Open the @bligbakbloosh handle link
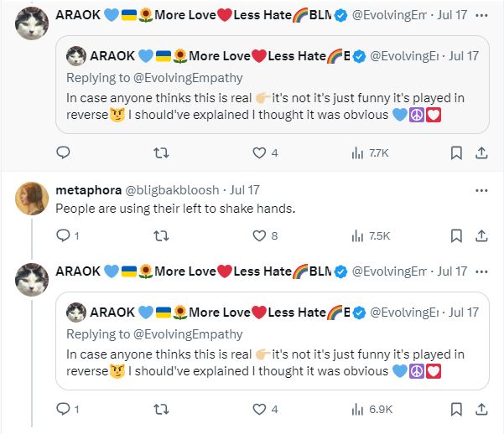Screen dimensions: 504x434 point(173,190)
